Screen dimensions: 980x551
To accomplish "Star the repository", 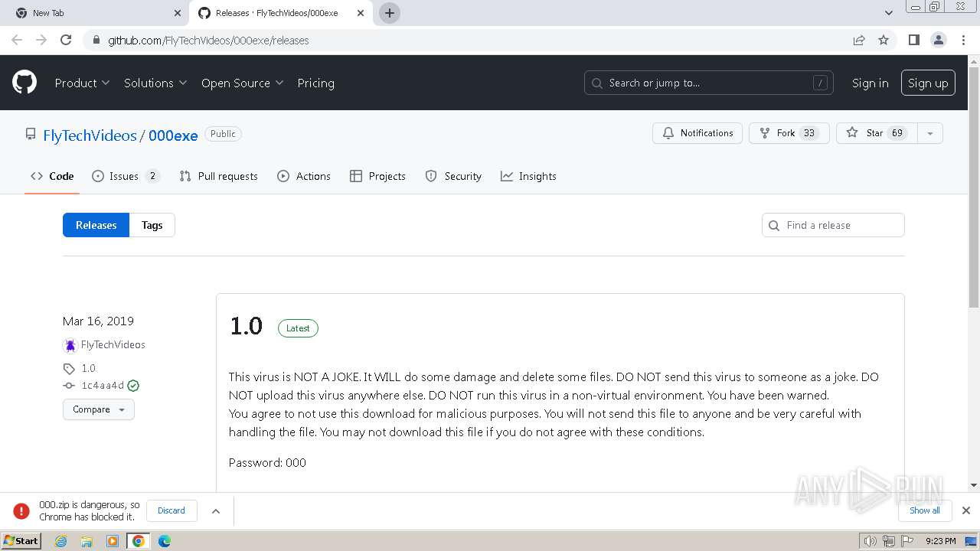I will click(x=877, y=133).
